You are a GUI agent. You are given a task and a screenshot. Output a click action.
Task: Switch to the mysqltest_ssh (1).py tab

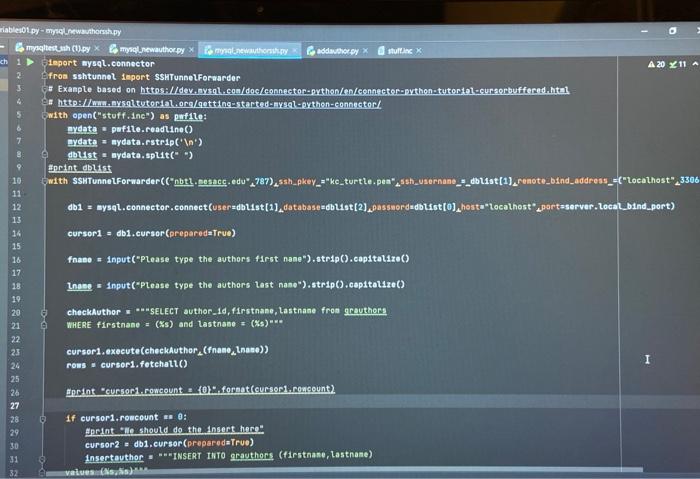coord(58,48)
